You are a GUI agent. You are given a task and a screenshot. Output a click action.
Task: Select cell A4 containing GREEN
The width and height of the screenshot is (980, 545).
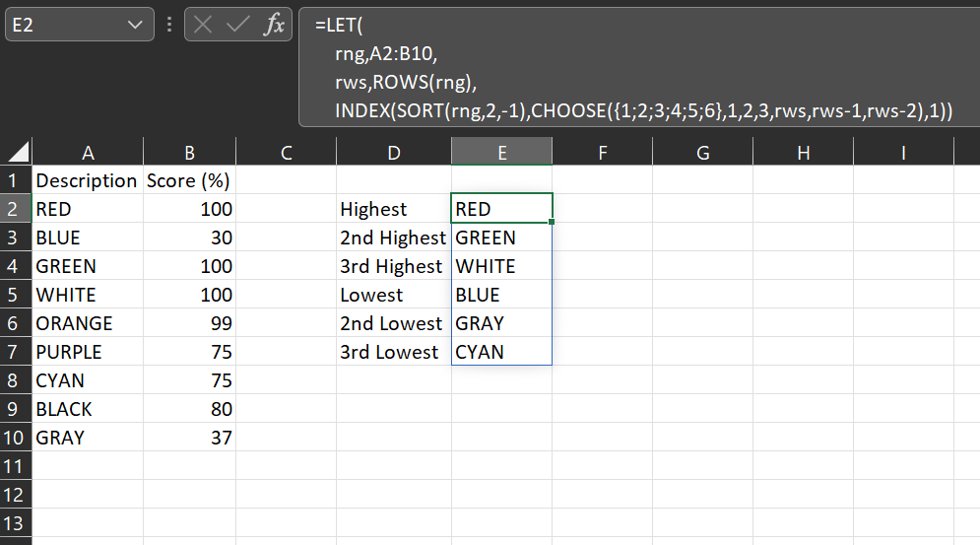coord(88,266)
